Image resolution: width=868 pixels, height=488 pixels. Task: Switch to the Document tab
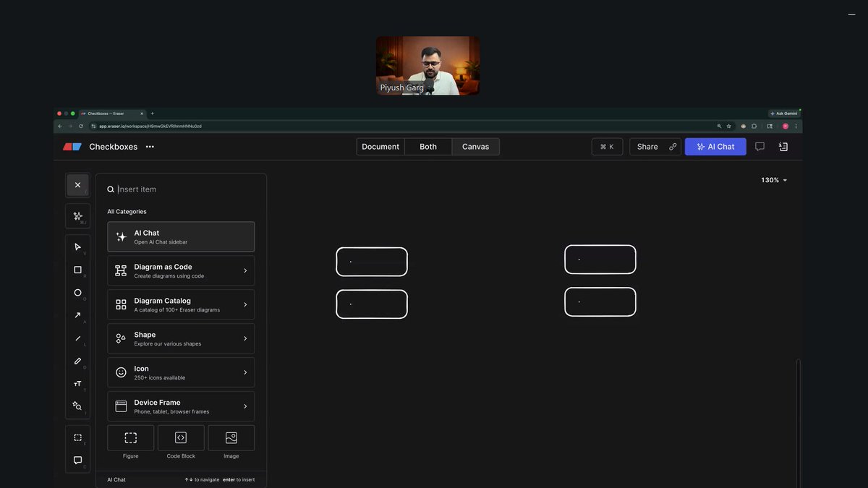pos(380,146)
